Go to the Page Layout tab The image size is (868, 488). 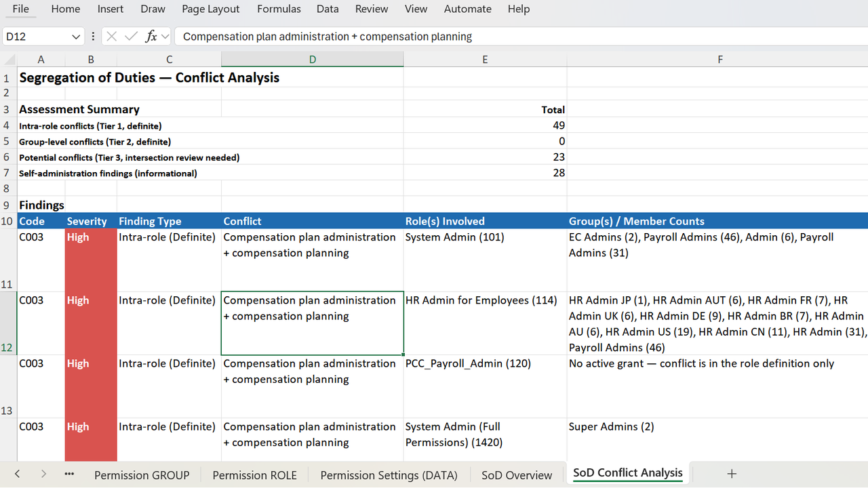211,9
